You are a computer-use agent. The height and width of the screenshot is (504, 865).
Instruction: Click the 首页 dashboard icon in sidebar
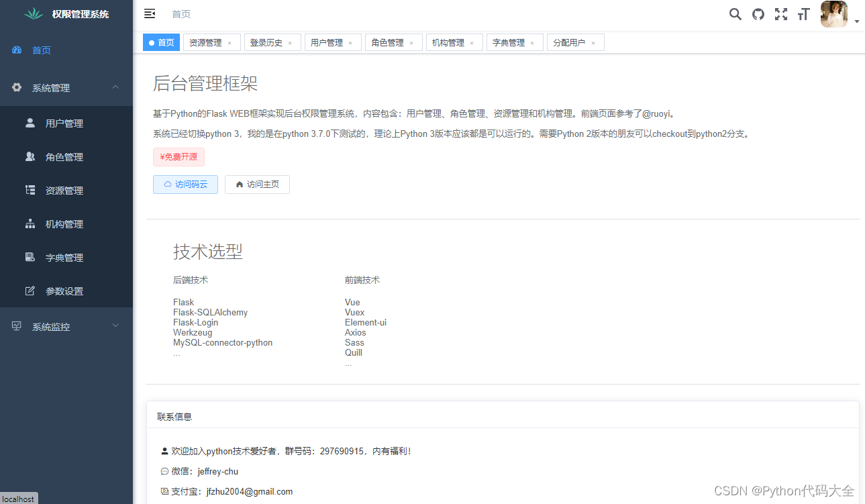coord(17,50)
